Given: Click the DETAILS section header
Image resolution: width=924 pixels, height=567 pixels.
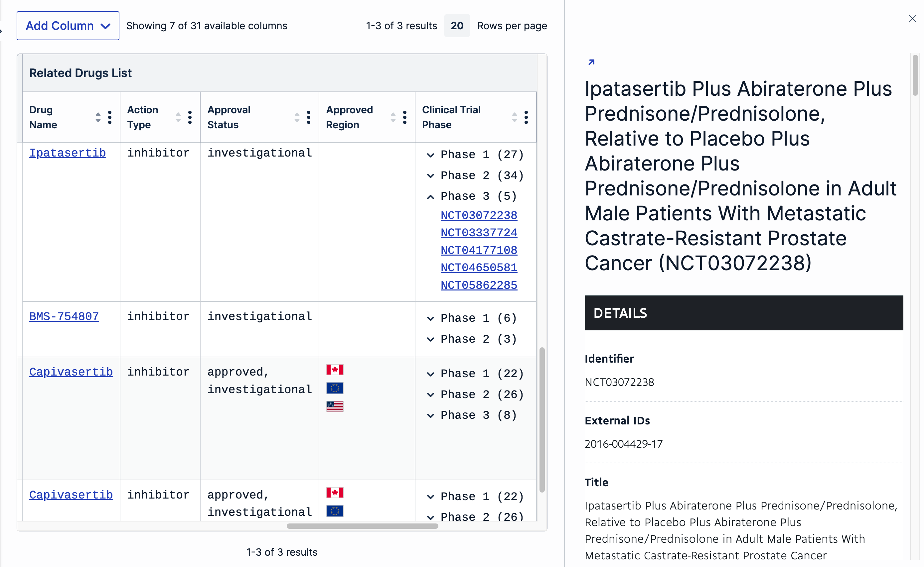Looking at the screenshot, I should [743, 313].
